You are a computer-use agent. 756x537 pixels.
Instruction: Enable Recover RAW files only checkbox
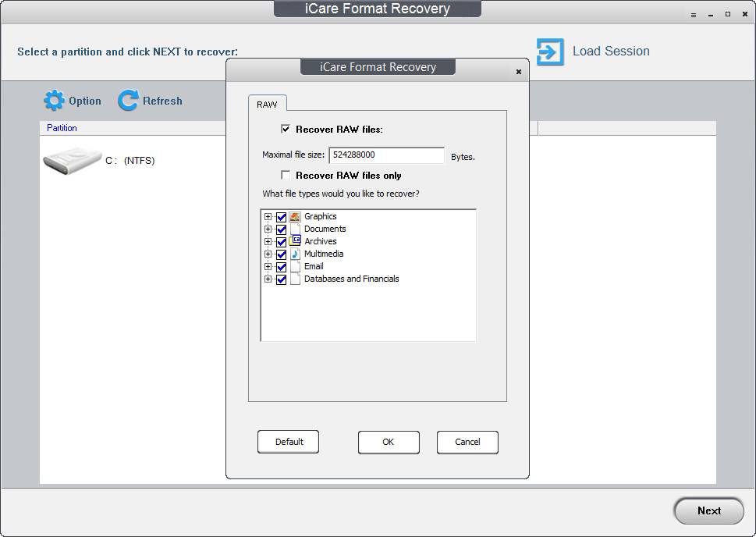[x=286, y=175]
